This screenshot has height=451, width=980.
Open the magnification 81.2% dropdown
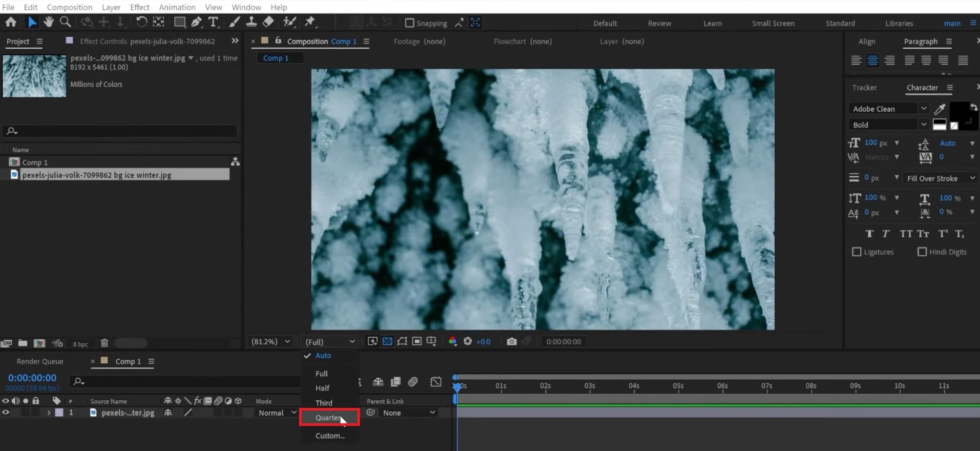(270, 341)
